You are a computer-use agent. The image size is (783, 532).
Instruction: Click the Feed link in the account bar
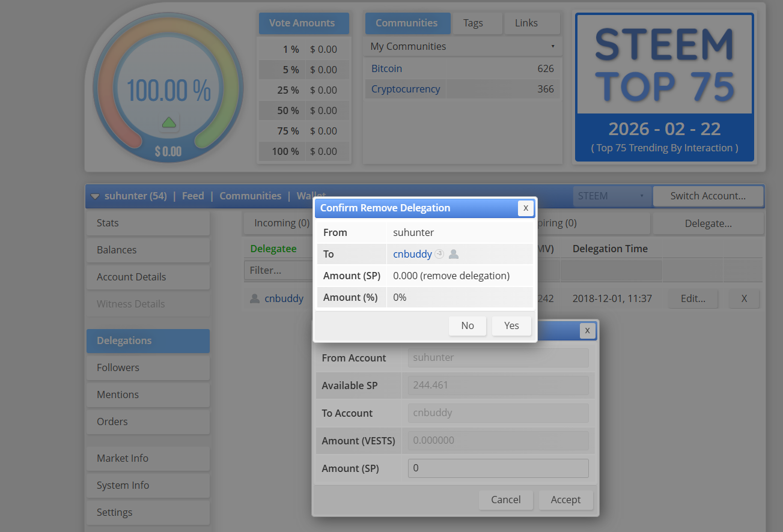193,196
